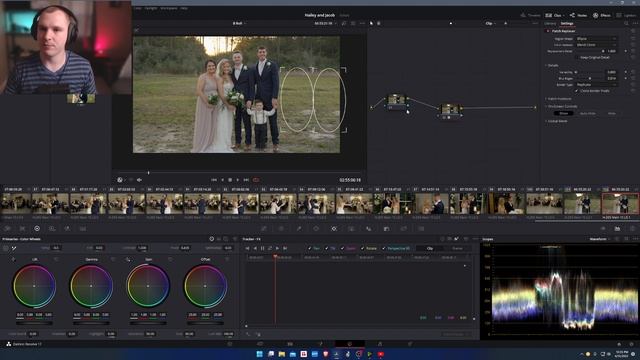Viewport: 640px width, 360px height.
Task: Click the Auto Hide button
Action: [x=588, y=113]
